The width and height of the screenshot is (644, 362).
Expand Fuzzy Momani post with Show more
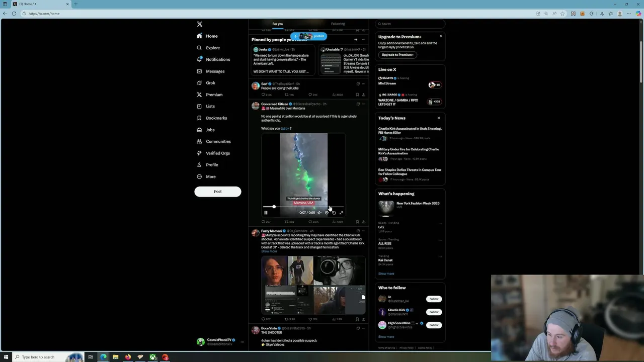[269, 251]
